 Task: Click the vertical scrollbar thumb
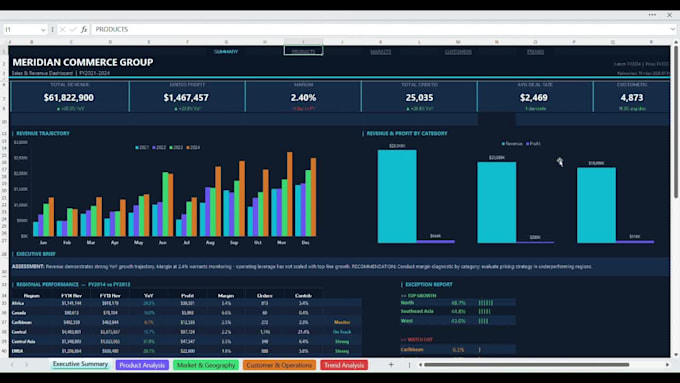tap(676, 121)
